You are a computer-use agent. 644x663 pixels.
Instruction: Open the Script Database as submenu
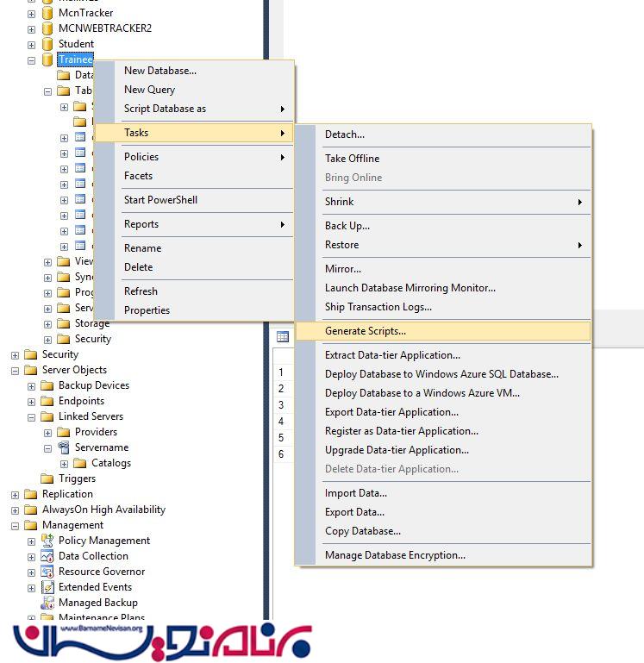point(194,109)
